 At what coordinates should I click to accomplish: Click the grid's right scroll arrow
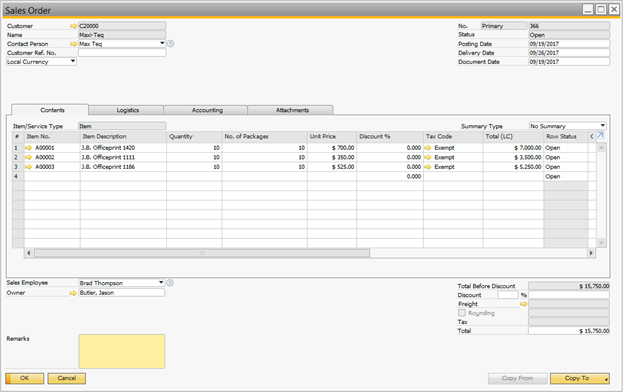click(x=591, y=253)
